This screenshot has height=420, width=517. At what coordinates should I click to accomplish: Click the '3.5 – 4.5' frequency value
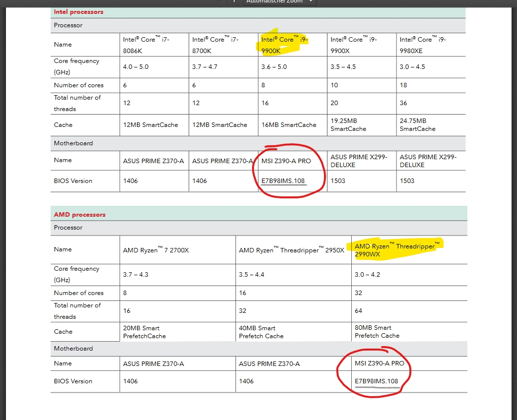(343, 67)
